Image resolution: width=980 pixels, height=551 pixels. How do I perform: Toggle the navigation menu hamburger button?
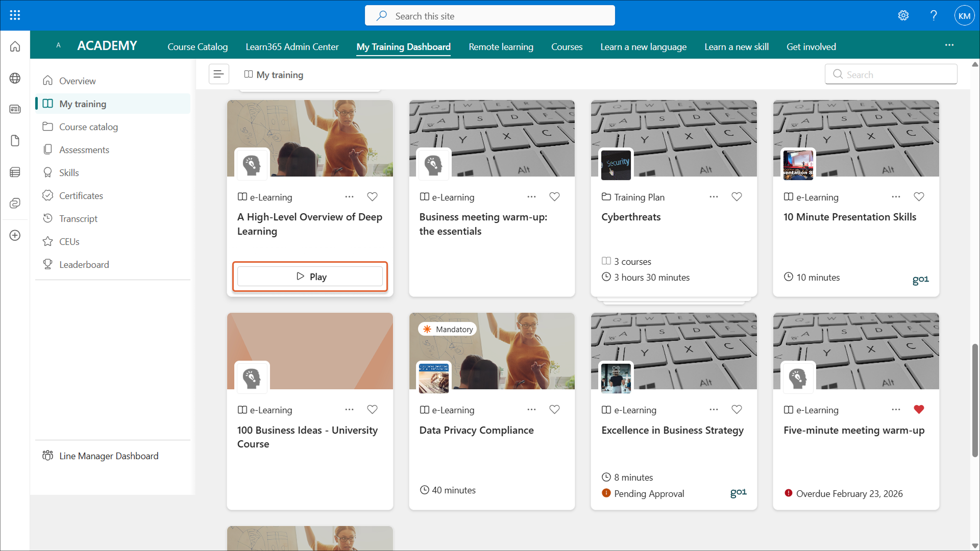218,74
